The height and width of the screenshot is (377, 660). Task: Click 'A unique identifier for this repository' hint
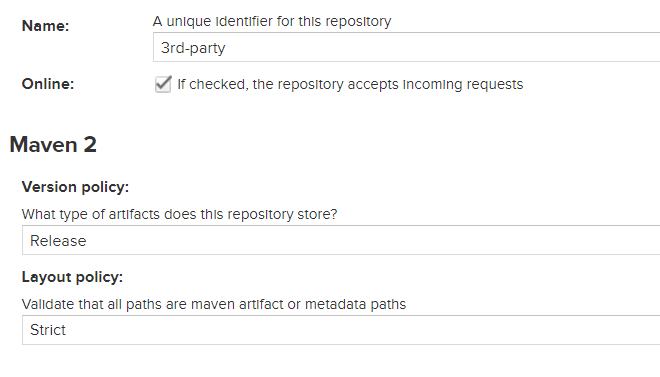[272, 21]
